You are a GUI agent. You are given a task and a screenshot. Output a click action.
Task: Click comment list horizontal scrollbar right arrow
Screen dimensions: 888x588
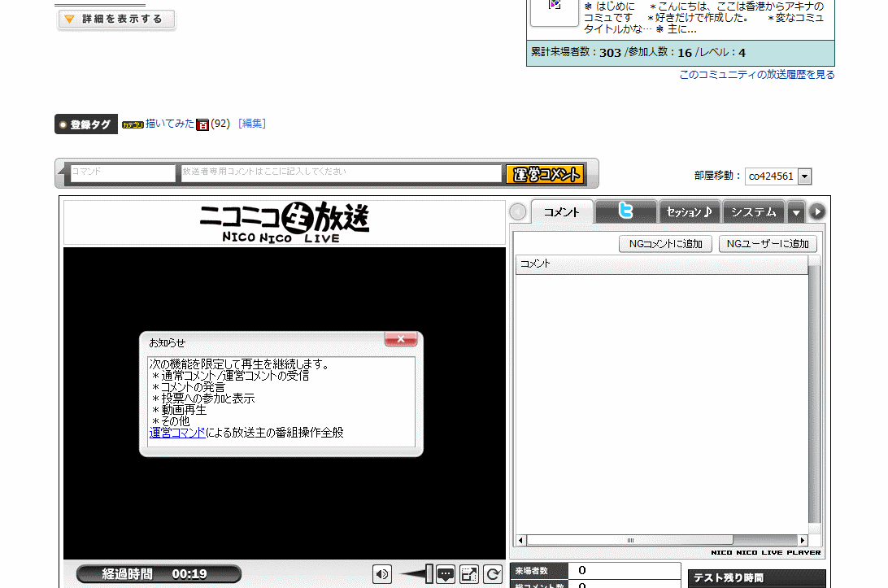[803, 540]
